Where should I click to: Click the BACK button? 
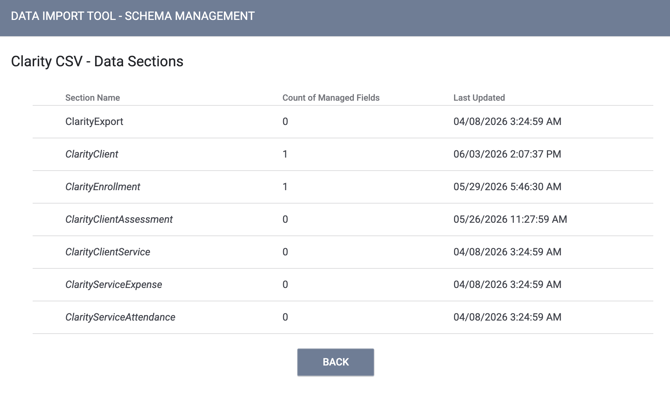335,362
